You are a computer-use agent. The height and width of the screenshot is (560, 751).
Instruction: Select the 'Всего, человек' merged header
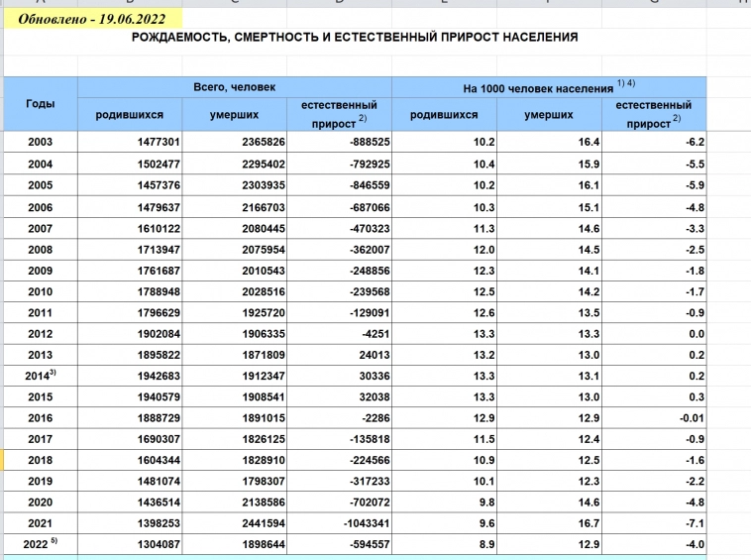click(235, 87)
